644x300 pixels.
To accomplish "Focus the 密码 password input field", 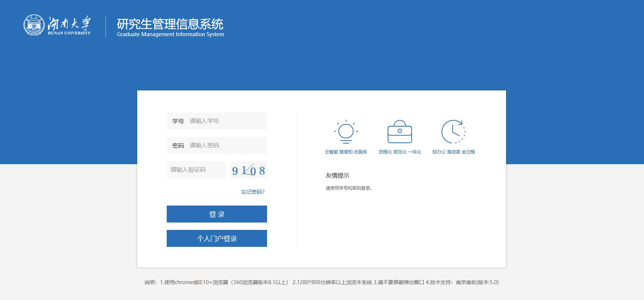I will click(x=226, y=145).
